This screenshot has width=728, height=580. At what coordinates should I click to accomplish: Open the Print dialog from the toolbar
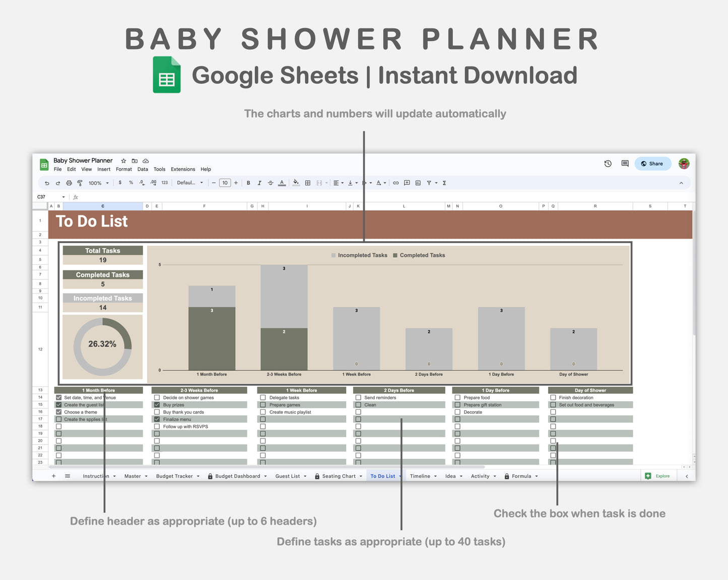coord(69,183)
